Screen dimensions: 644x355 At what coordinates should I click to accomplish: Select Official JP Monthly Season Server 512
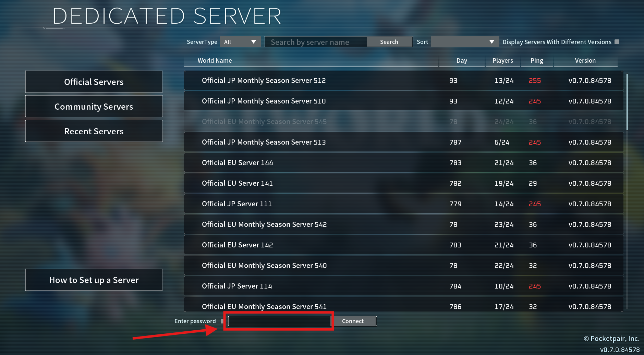tap(404, 81)
